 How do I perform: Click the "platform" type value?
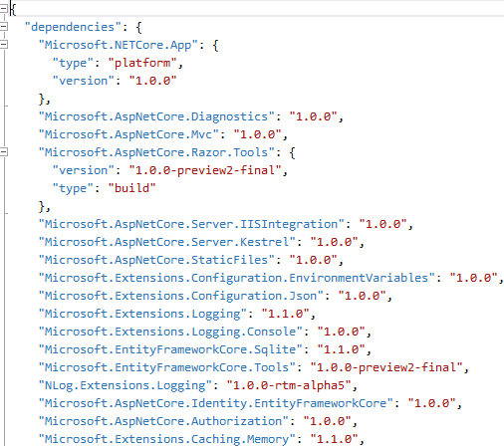coord(142,63)
